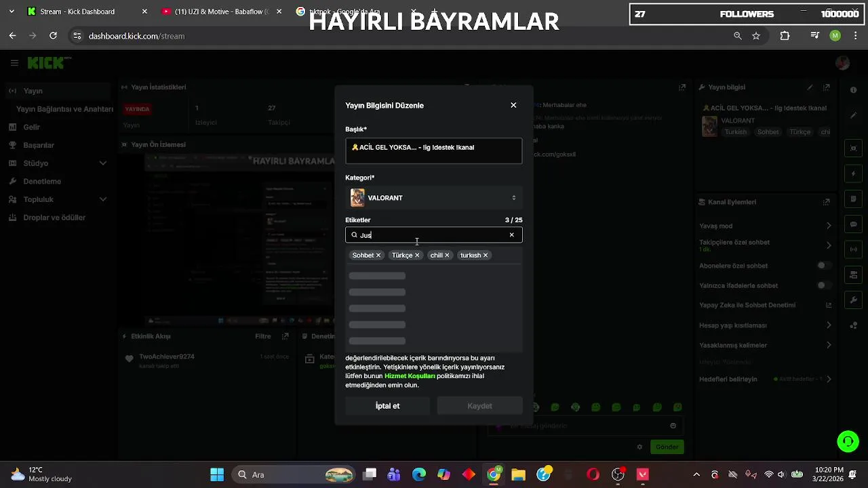Remove the turkish tag chip
This screenshot has width=868, height=488.
pos(485,256)
